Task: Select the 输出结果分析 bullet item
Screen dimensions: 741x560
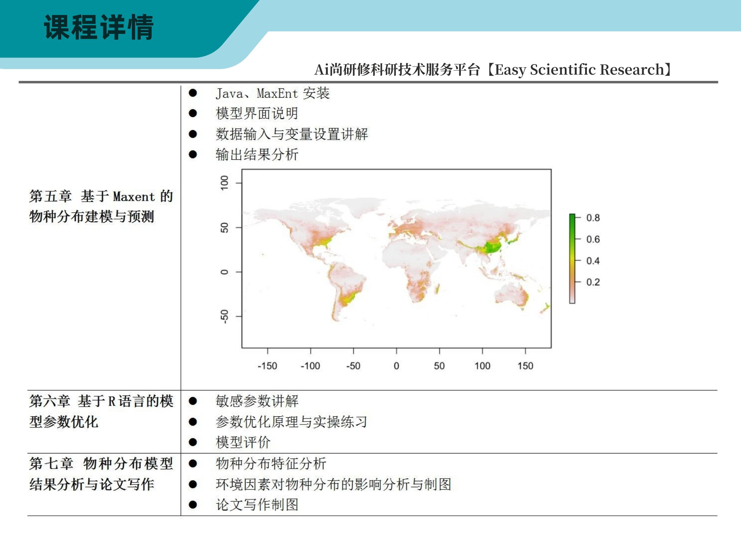Action: (x=257, y=155)
